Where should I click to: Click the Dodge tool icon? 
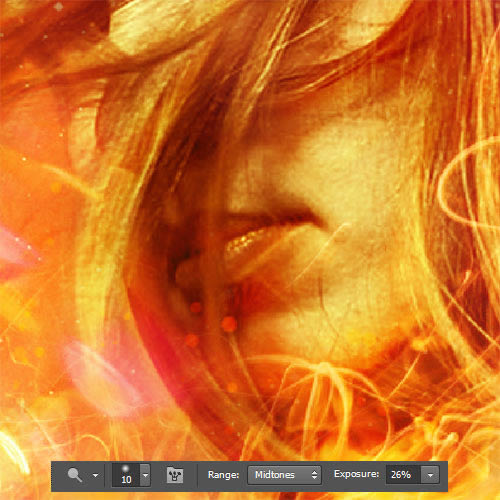click(x=75, y=475)
